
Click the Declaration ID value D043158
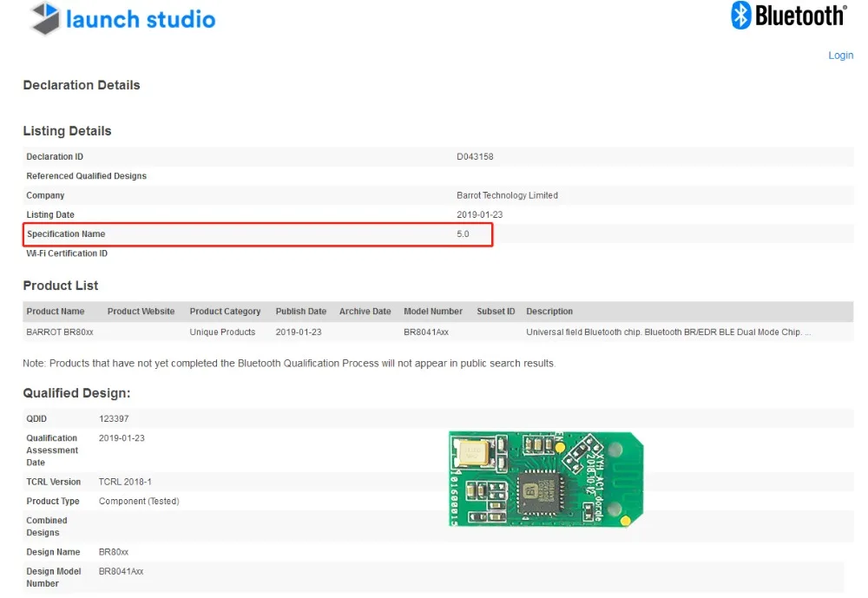475,157
